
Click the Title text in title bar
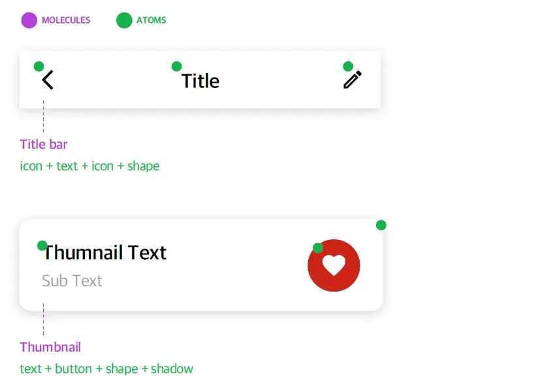point(200,81)
